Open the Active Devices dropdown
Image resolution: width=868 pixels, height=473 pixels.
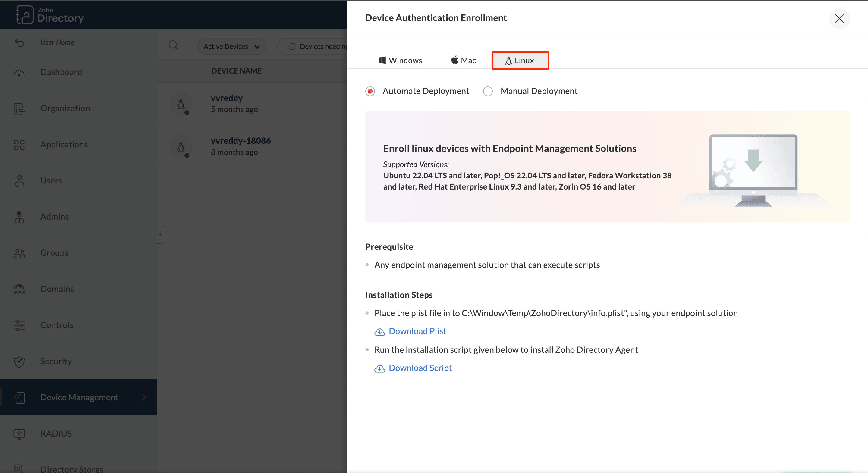tap(231, 46)
